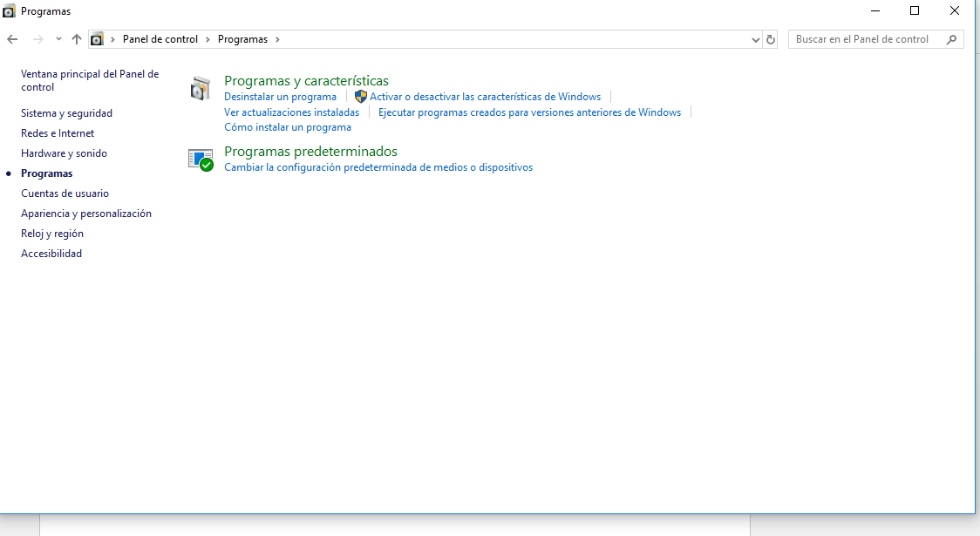Maximize the Programas window
The height and width of the screenshot is (536, 980).
pyautogui.click(x=915, y=11)
